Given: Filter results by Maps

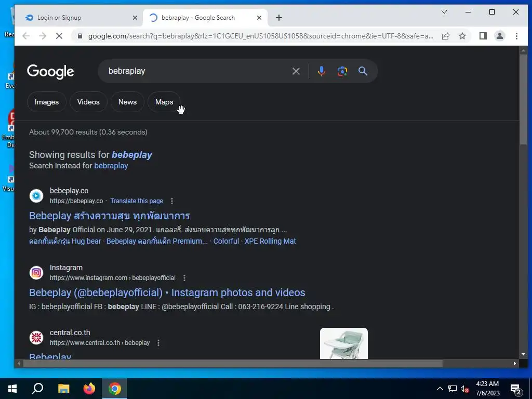Looking at the screenshot, I should click(x=164, y=102).
